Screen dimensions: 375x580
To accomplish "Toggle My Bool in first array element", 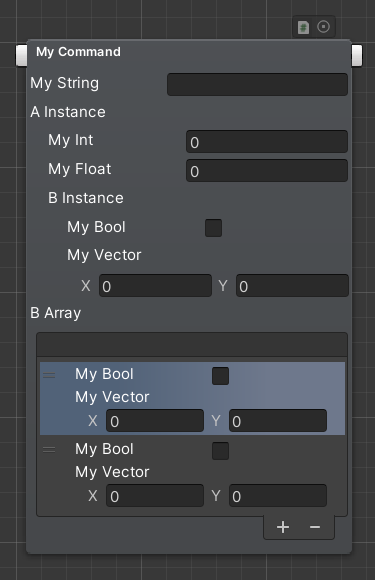I will pos(220,376).
